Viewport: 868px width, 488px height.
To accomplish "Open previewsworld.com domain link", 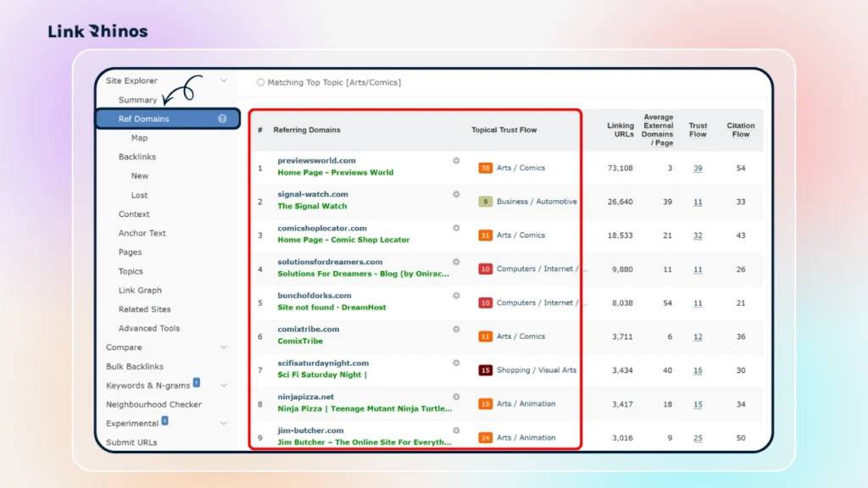I will (317, 160).
